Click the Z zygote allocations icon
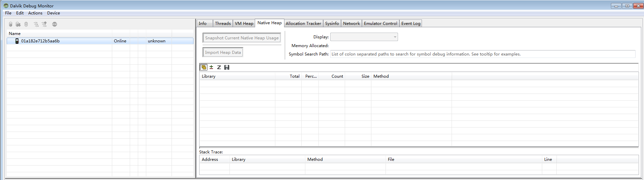Image resolution: width=644 pixels, height=180 pixels. point(219,67)
